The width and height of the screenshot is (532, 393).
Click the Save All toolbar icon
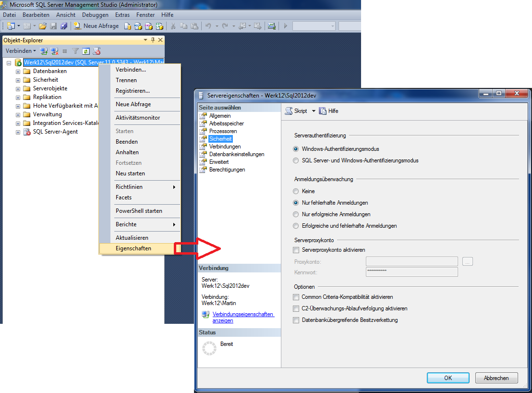coord(64,26)
